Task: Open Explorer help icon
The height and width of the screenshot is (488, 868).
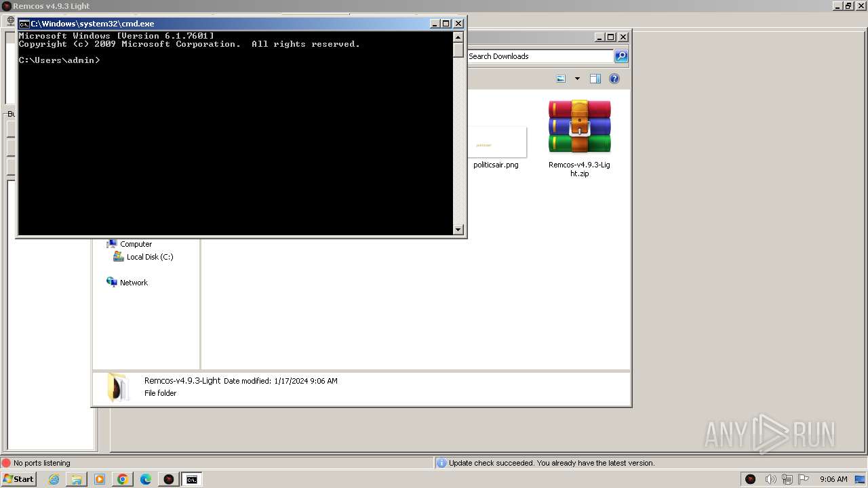Action: click(614, 79)
